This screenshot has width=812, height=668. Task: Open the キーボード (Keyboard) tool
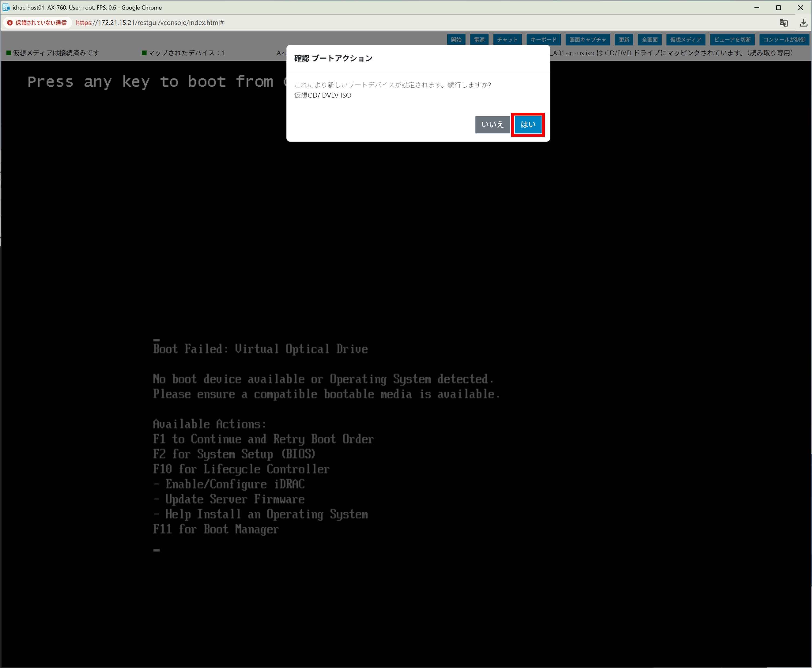(x=543, y=40)
